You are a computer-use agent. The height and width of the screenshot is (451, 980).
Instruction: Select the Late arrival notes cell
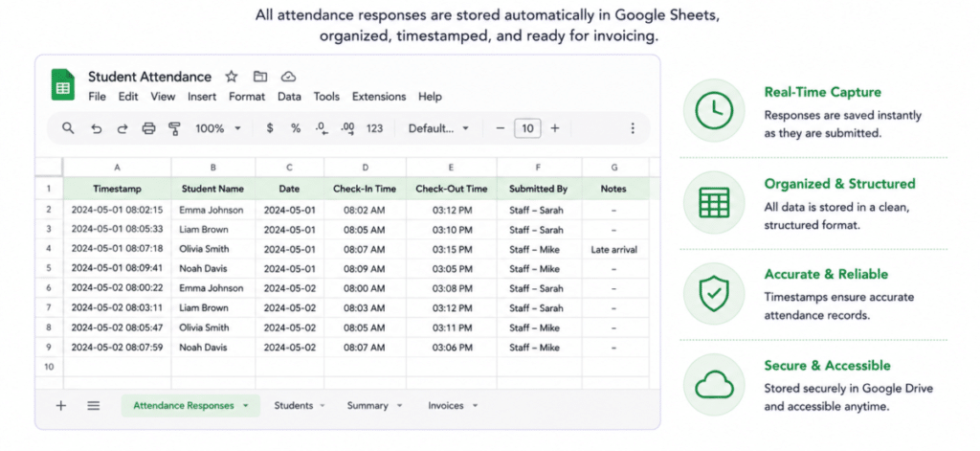614,250
